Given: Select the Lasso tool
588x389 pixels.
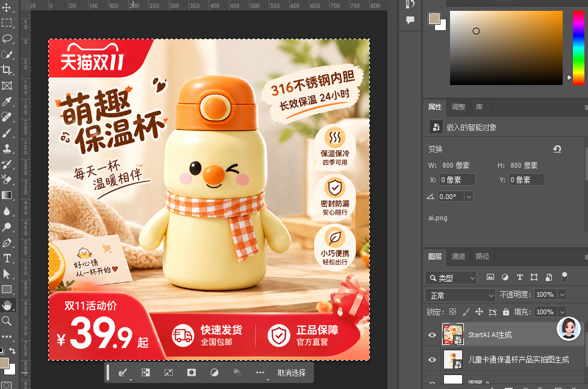Looking at the screenshot, I should point(7,39).
